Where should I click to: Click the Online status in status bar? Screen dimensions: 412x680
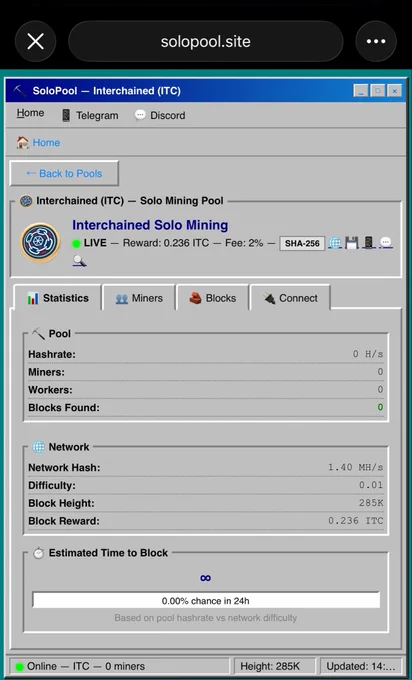coord(119,666)
